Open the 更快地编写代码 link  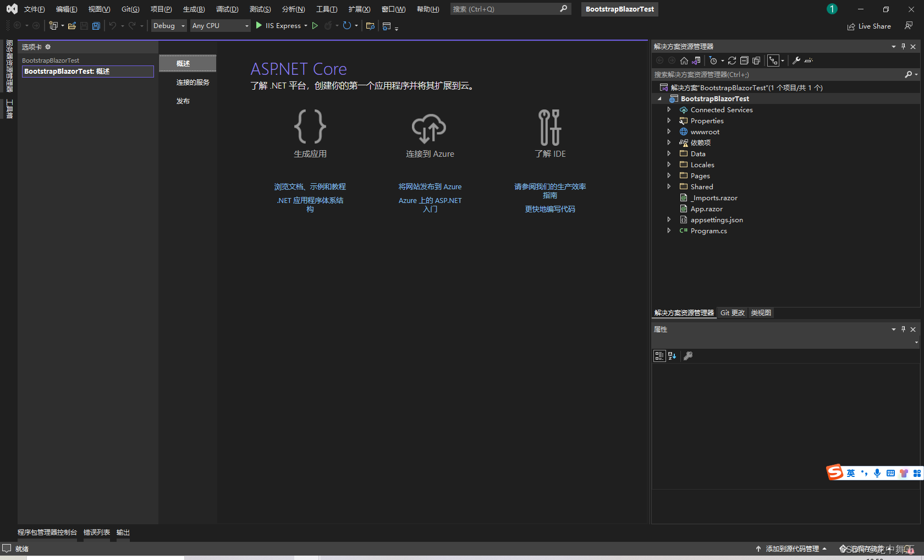[550, 209]
